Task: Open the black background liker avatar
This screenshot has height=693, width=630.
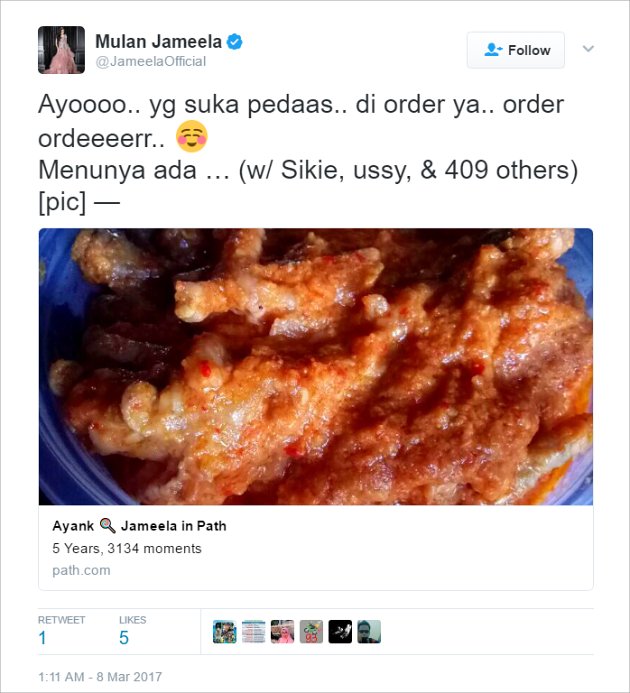Action: tap(340, 632)
